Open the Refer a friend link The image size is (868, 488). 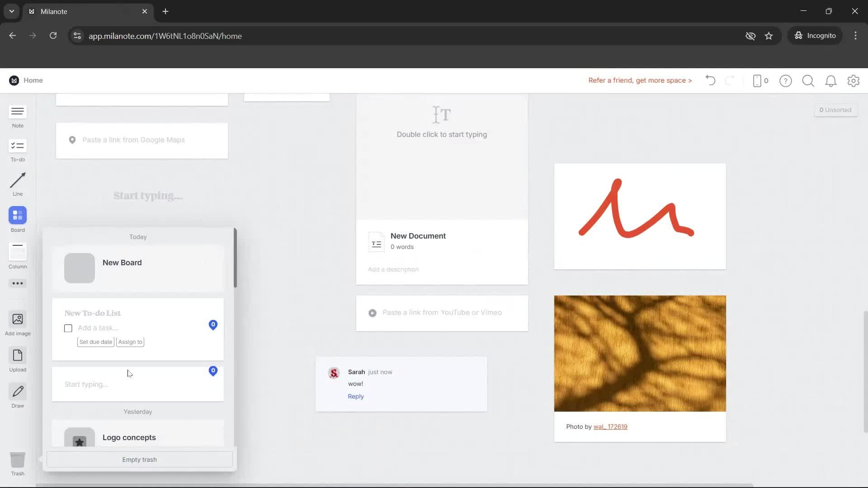point(640,80)
